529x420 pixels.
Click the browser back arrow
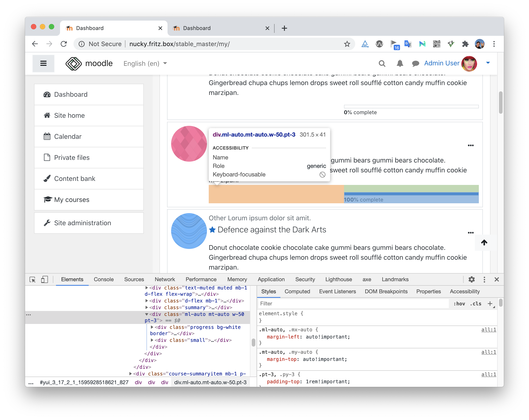pyautogui.click(x=35, y=44)
